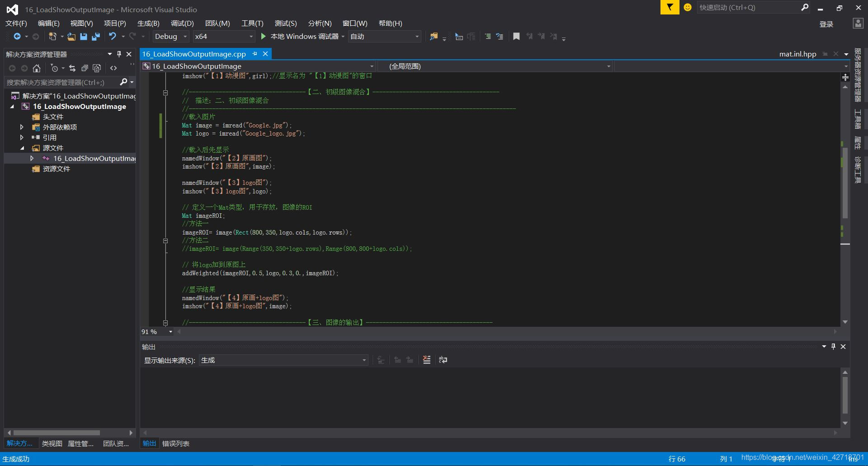Image resolution: width=868 pixels, height=466 pixels.
Task: Open the x64 platform dropdown
Action: [224, 37]
